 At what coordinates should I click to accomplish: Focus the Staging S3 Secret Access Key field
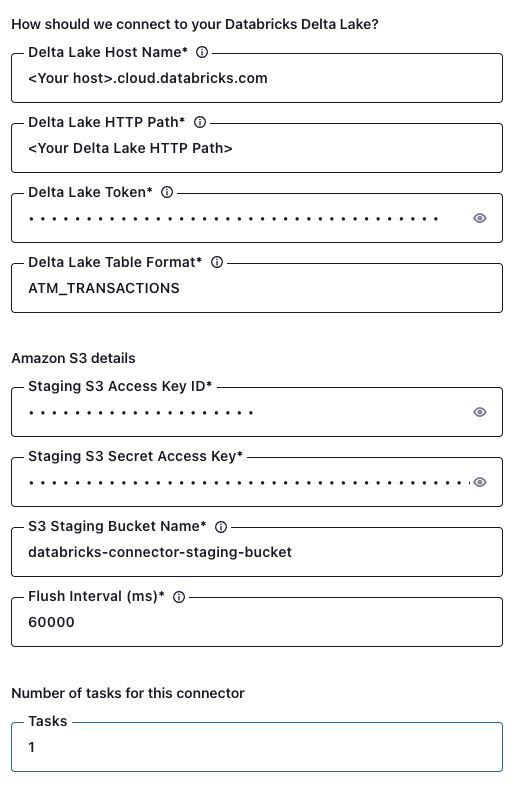pyautogui.click(x=242, y=483)
